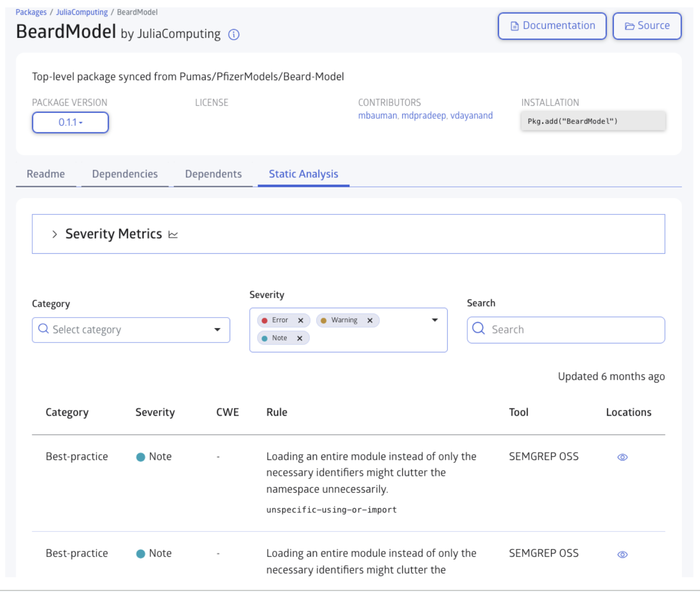The image size is (700, 592).
Task: Open locations for the first Best-practice finding
Action: pos(622,457)
